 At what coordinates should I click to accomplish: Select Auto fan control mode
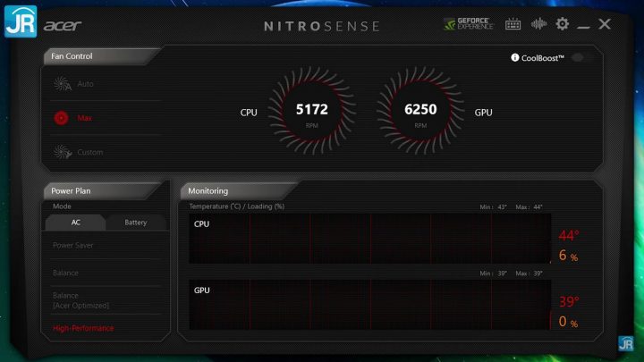click(86, 84)
